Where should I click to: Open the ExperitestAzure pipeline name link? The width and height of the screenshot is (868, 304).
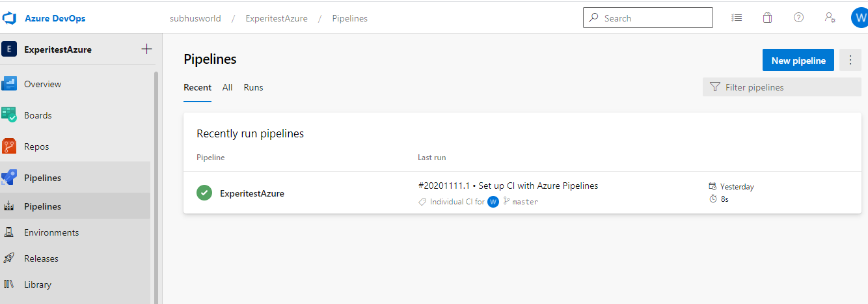(x=252, y=193)
